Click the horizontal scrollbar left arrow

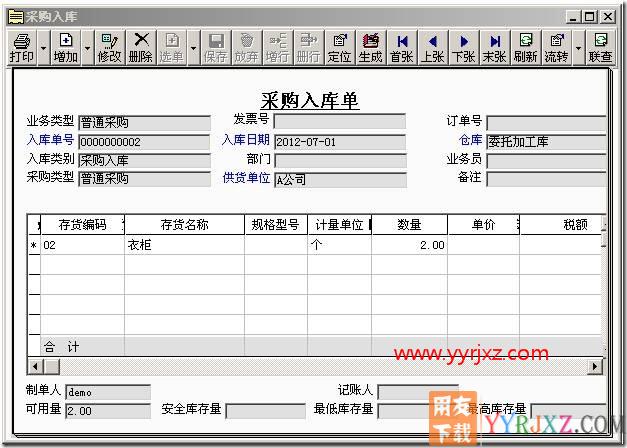pyautogui.click(x=35, y=366)
